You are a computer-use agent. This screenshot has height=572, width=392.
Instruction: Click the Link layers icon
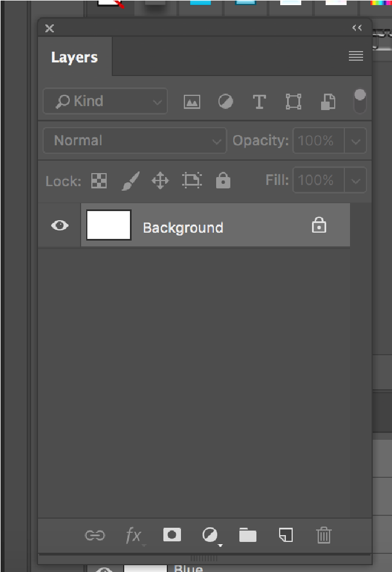[95, 535]
